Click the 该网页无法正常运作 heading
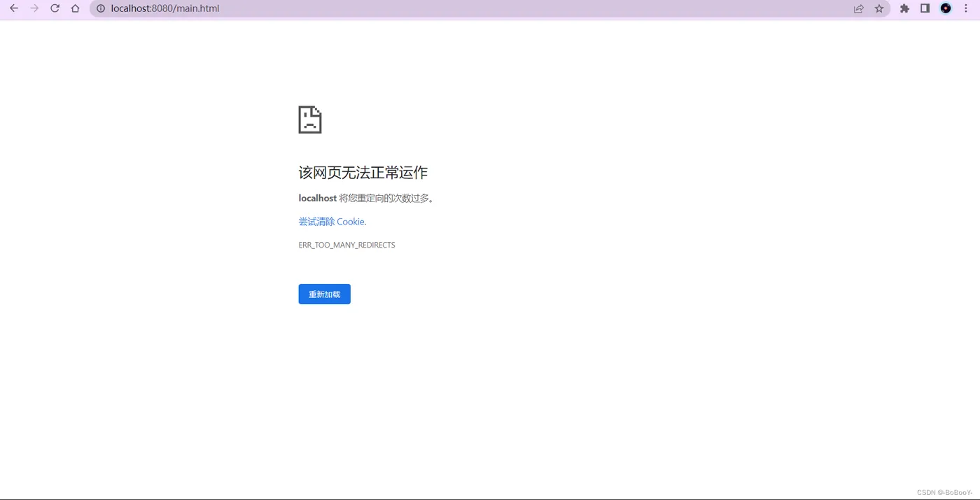980x500 pixels. point(362,172)
